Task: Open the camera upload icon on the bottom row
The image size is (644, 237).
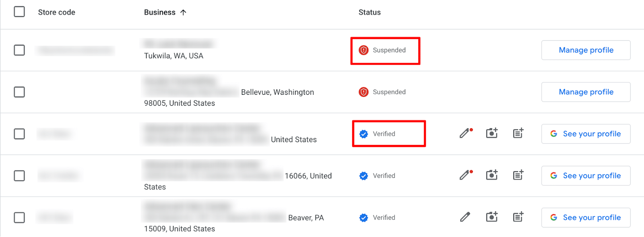Action: (x=491, y=217)
